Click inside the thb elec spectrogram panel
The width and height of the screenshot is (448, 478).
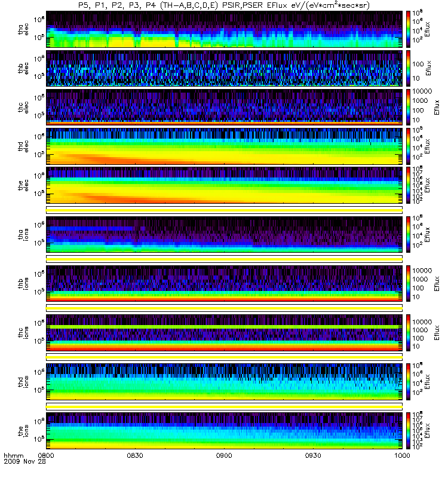[x=225, y=68]
